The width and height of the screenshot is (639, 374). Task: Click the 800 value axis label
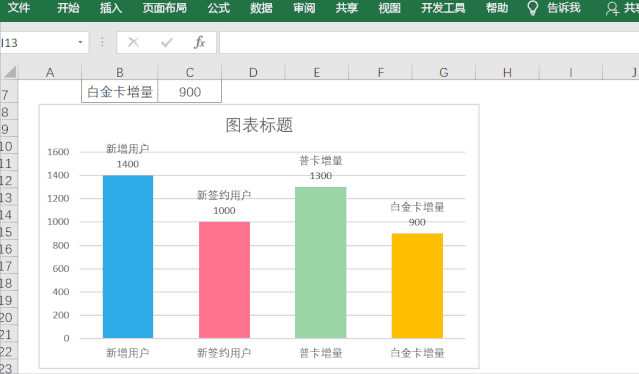[61, 245]
